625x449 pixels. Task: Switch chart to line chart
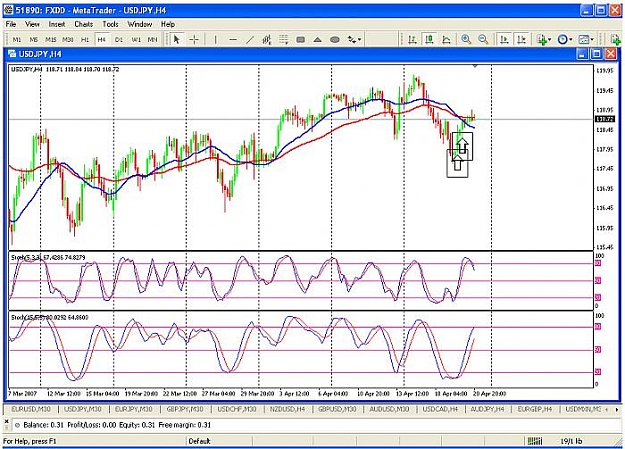446,39
